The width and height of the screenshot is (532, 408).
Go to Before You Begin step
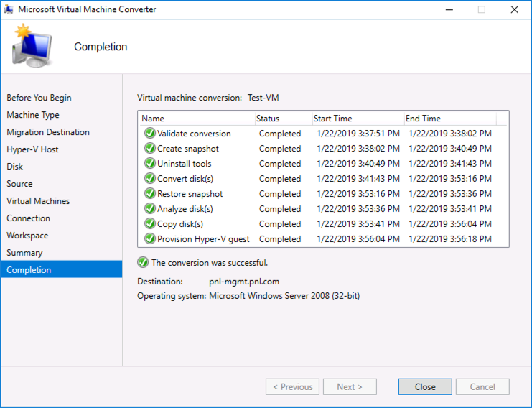39,98
